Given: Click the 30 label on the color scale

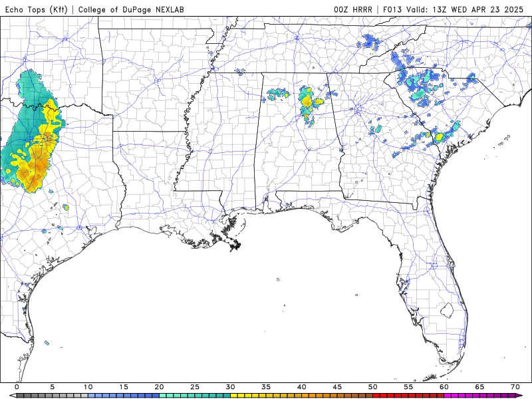Looking at the screenshot, I should pos(230,387).
